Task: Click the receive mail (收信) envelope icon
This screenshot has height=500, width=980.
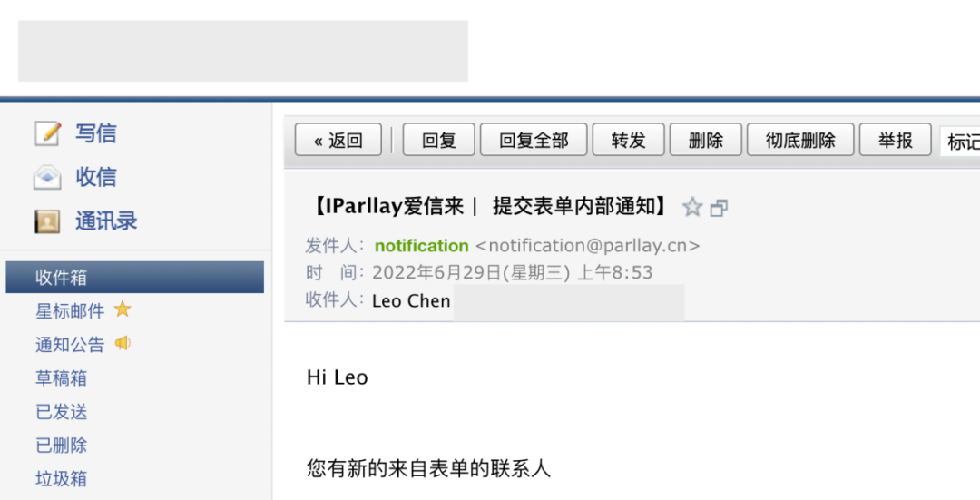Action: [x=47, y=177]
